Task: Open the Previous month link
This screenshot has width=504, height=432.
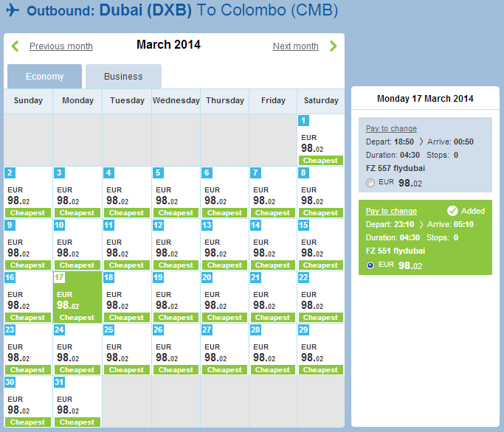Action: 61,46
